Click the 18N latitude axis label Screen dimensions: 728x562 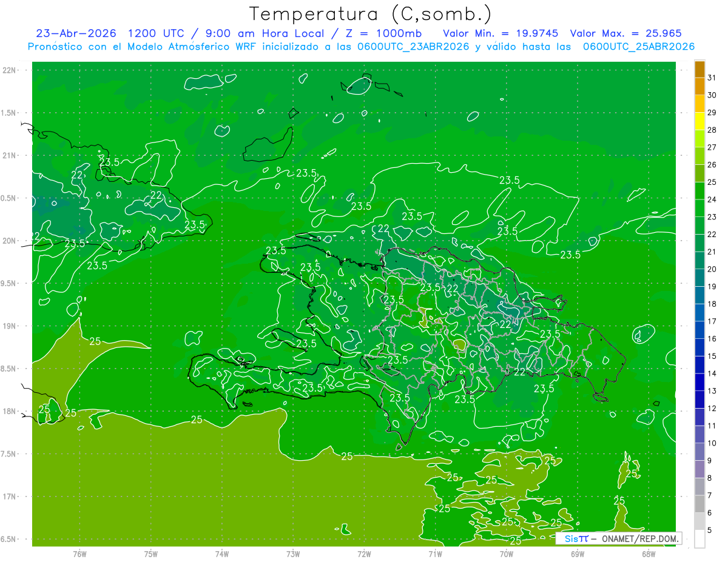coord(10,411)
